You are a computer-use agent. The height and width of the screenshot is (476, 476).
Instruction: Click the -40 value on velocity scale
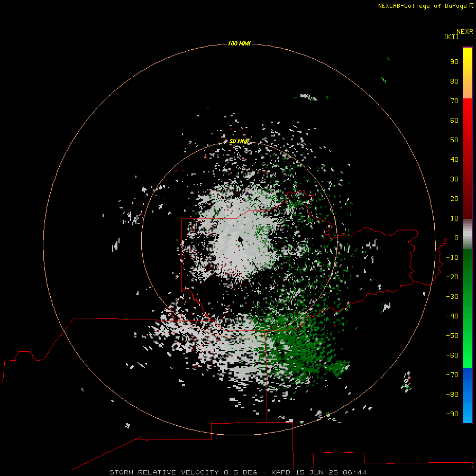[452, 316]
